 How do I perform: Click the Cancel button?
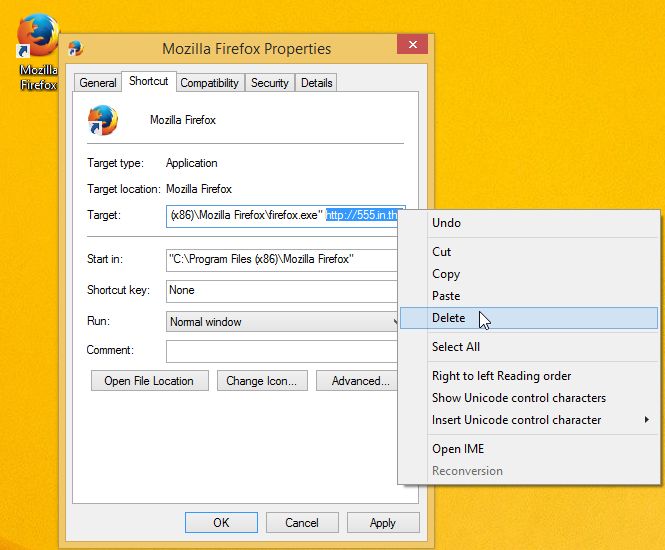pos(302,522)
